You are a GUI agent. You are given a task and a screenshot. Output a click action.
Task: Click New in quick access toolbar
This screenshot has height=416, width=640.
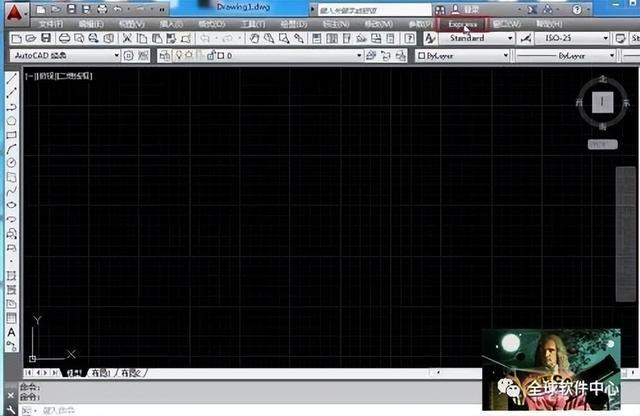40,10
